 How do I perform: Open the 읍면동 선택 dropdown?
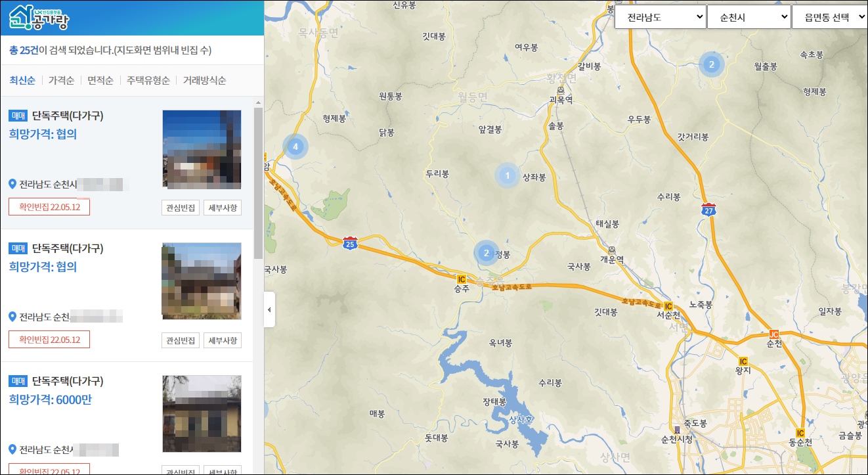click(x=830, y=18)
